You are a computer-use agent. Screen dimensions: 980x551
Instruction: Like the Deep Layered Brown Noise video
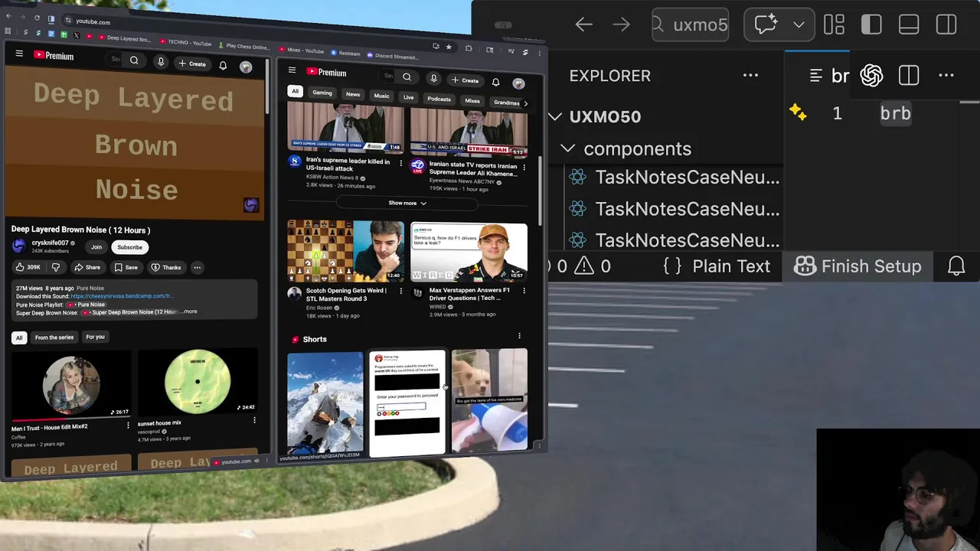pyautogui.click(x=28, y=267)
